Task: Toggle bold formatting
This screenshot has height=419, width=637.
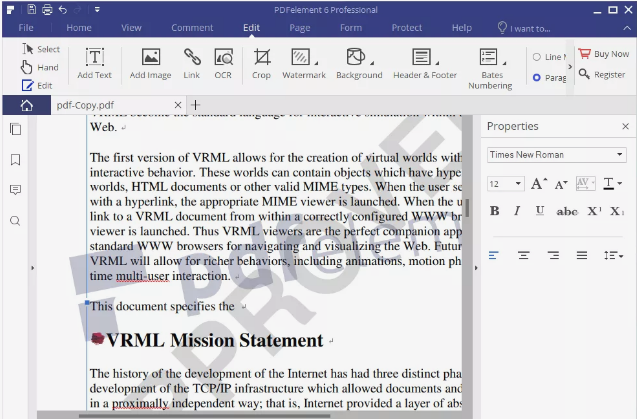Action: tap(494, 211)
